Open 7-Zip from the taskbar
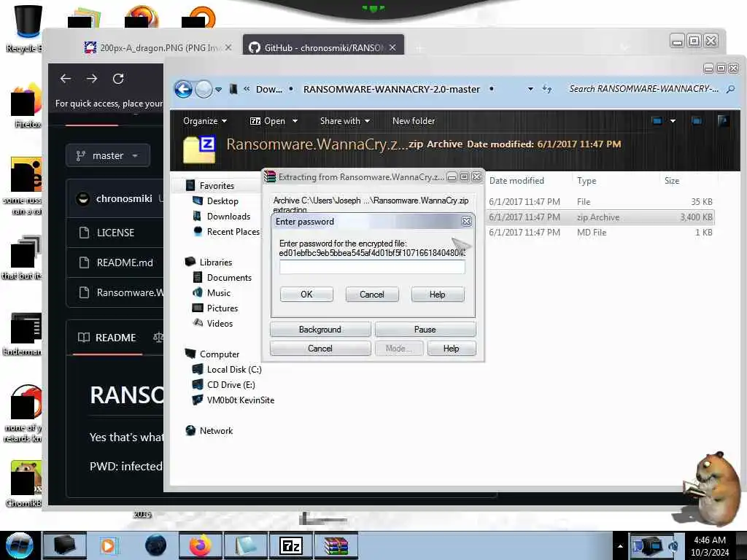747x560 pixels. coord(290,545)
